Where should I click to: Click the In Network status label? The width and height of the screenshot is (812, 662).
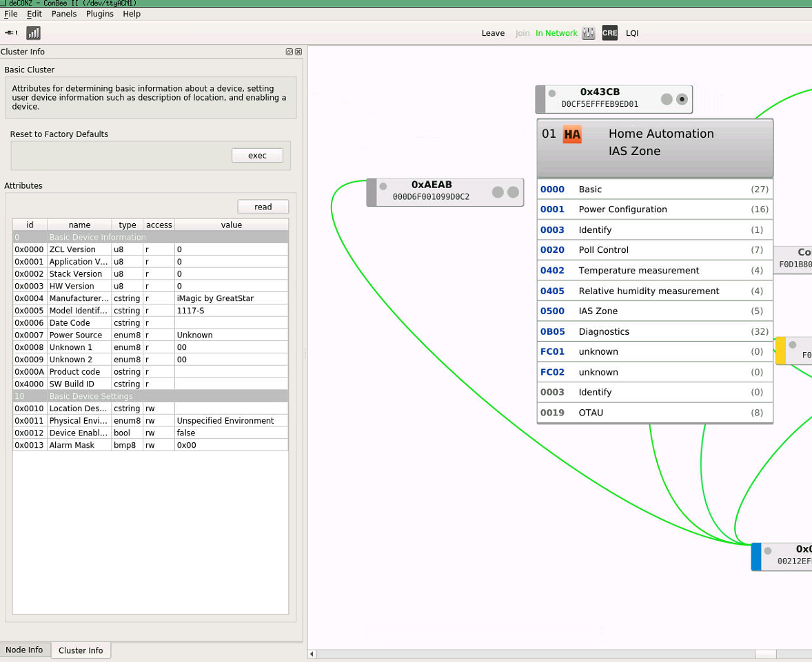(556, 33)
